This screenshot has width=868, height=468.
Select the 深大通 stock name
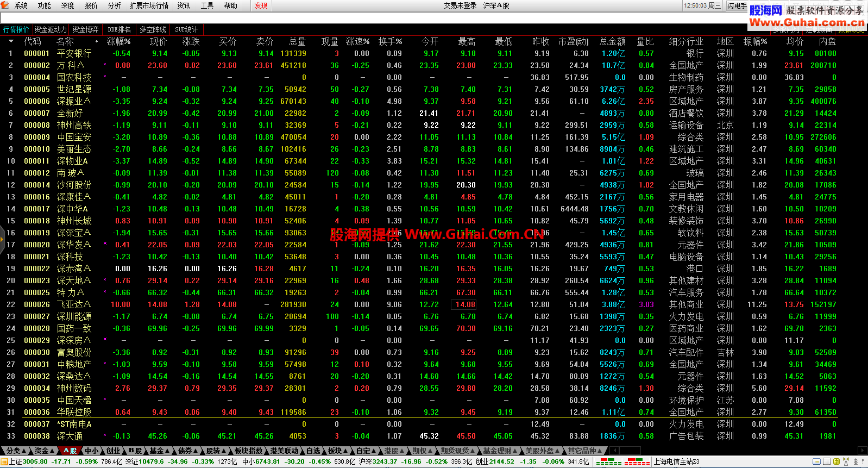coord(70,436)
